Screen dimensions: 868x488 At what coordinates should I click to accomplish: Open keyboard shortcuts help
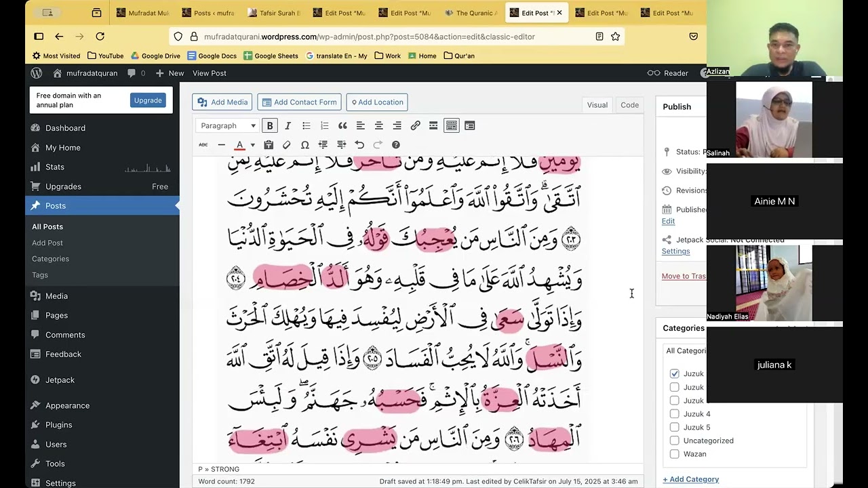pyautogui.click(x=396, y=144)
